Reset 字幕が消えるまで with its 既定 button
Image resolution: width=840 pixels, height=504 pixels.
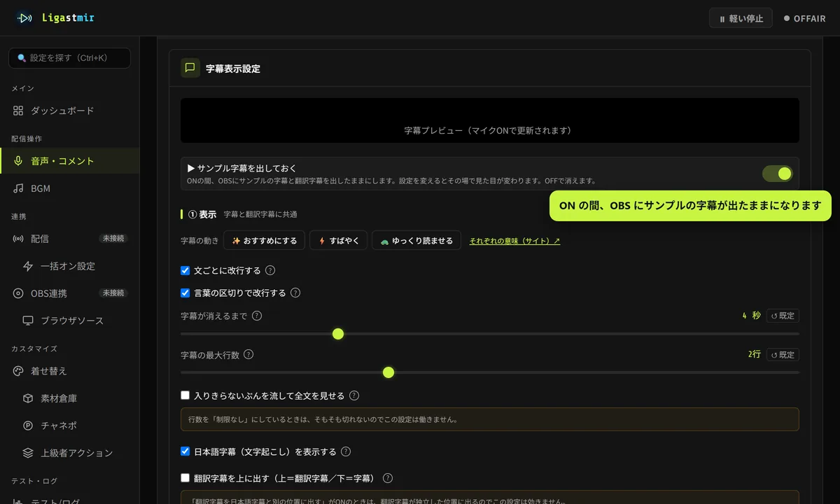tap(783, 316)
